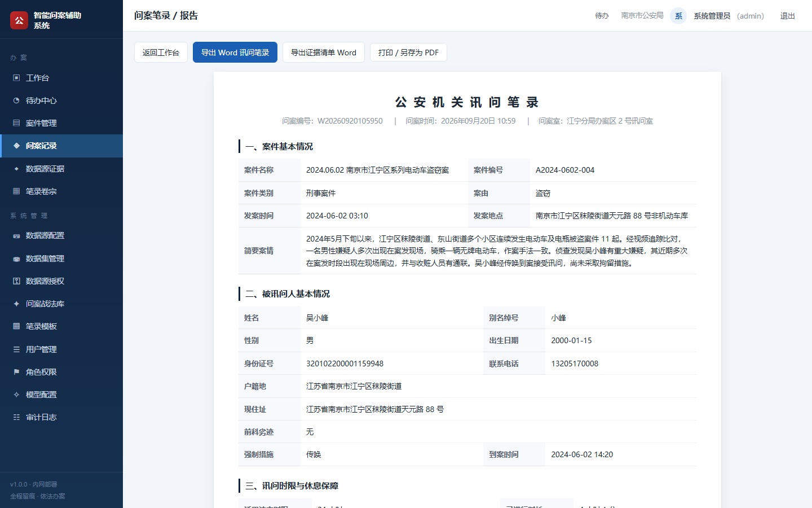The image size is (812, 508).
Task: Click the 问案编号 W20260920105950 text
Action: pyautogui.click(x=332, y=121)
